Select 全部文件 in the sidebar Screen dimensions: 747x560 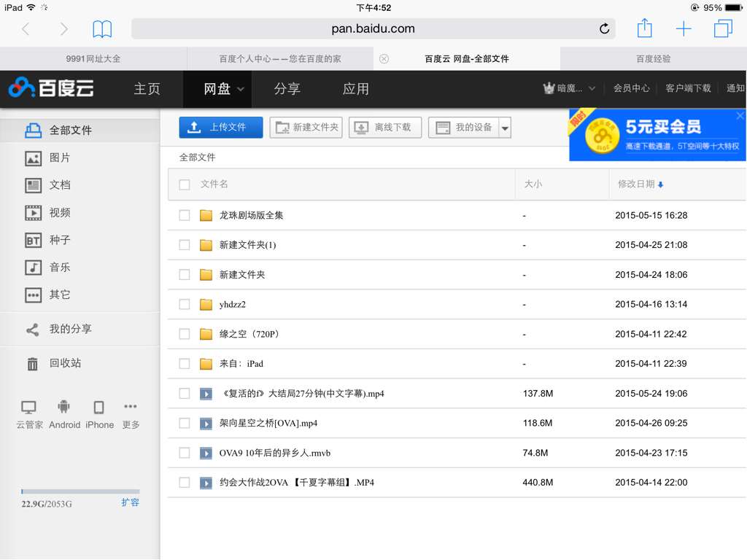tap(80, 130)
